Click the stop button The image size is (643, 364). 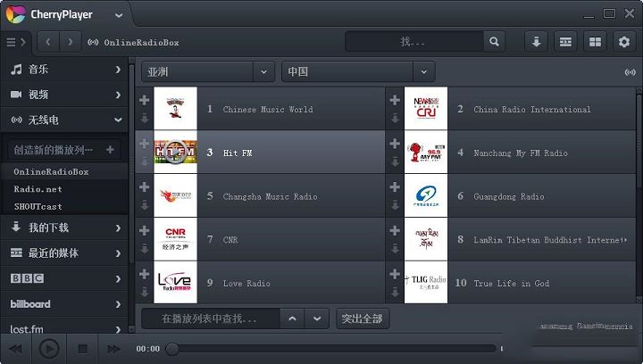pyautogui.click(x=82, y=349)
